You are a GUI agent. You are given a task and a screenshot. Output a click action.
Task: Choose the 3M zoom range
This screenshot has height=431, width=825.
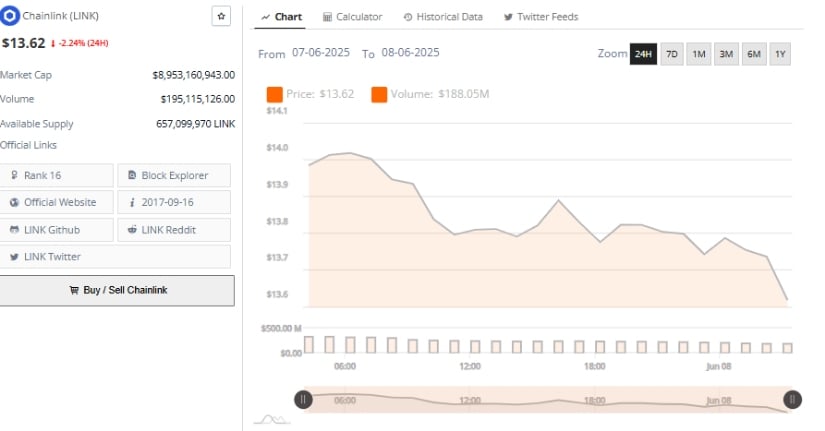(x=726, y=54)
